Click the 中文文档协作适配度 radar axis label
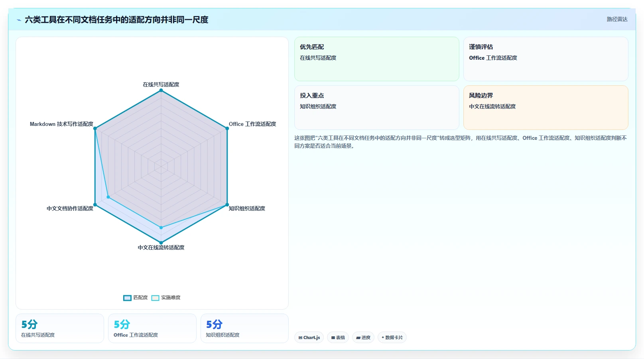This screenshot has width=644, height=359. point(70,208)
